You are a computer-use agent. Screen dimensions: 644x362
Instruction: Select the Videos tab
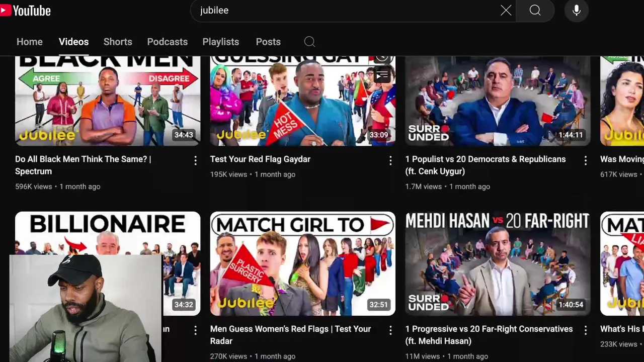tap(73, 42)
